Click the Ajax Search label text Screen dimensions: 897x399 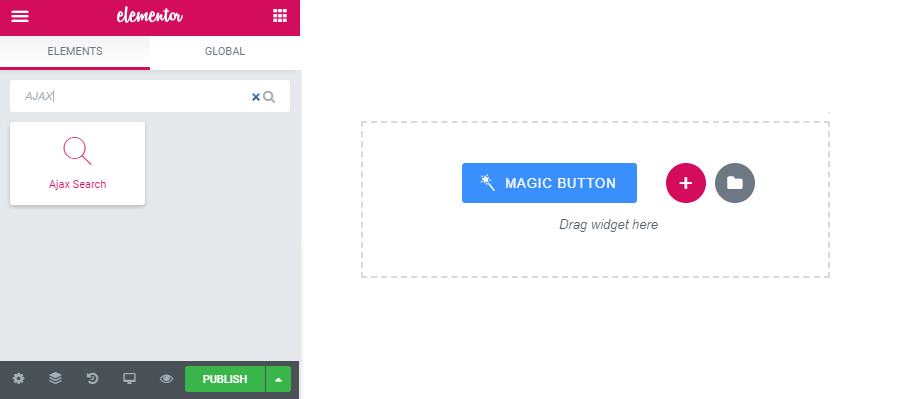click(x=77, y=184)
